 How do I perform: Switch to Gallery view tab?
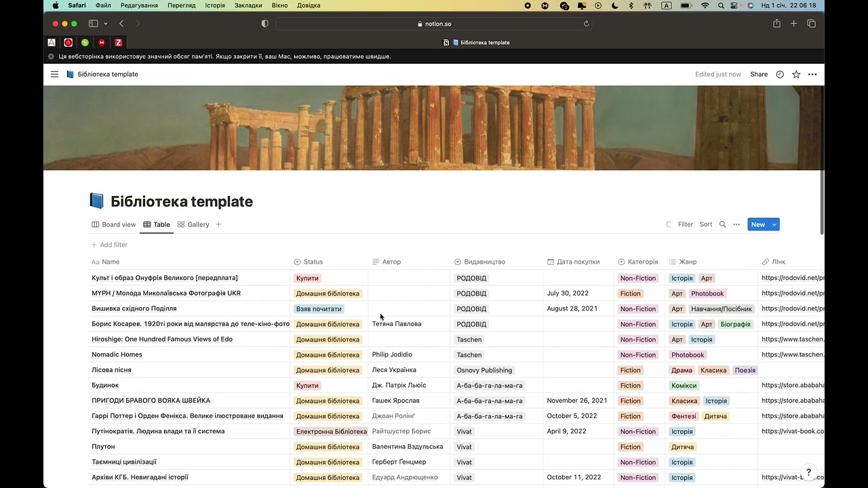pyautogui.click(x=193, y=224)
